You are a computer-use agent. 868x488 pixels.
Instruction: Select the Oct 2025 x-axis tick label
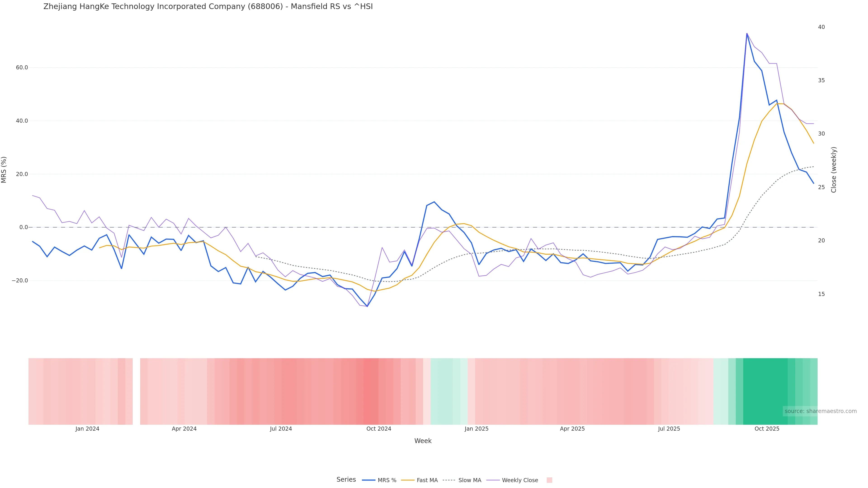point(767,429)
